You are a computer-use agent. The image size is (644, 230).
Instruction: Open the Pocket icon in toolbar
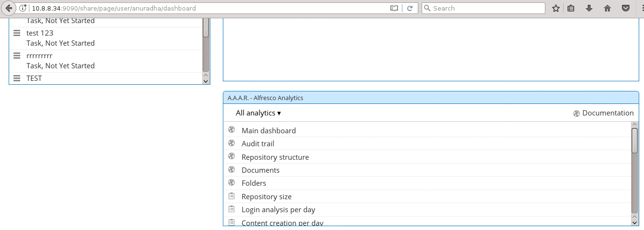tap(626, 8)
